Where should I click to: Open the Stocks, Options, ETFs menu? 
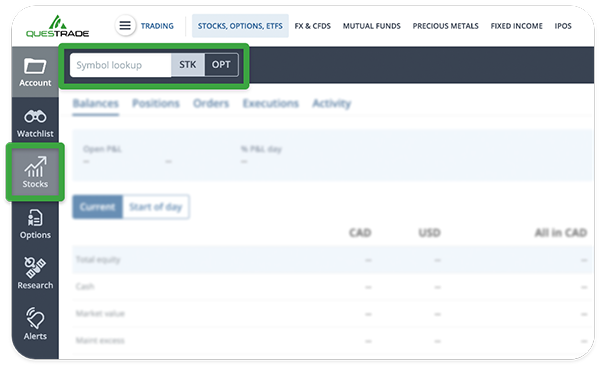(x=240, y=26)
